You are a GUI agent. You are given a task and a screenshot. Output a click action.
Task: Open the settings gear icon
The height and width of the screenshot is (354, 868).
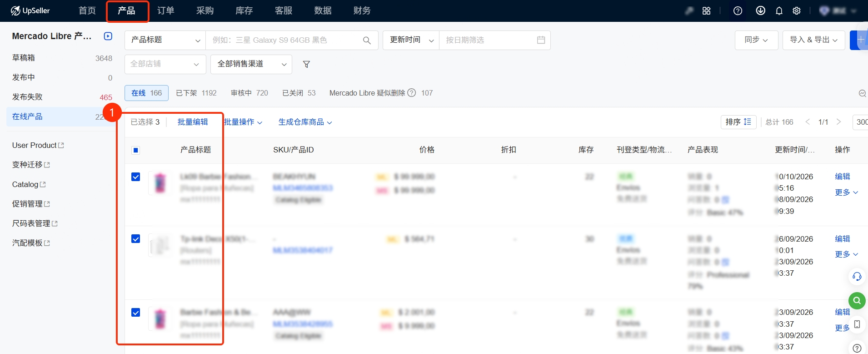[x=797, y=10]
